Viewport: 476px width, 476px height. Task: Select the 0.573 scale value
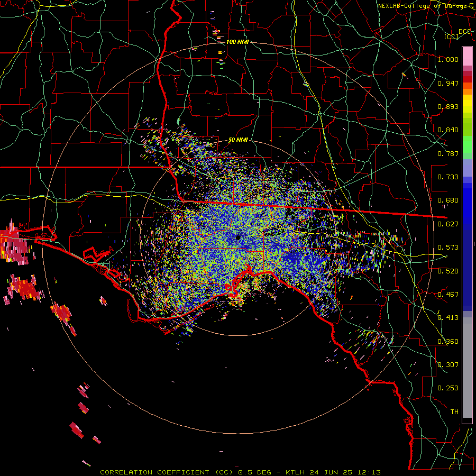tap(448, 248)
